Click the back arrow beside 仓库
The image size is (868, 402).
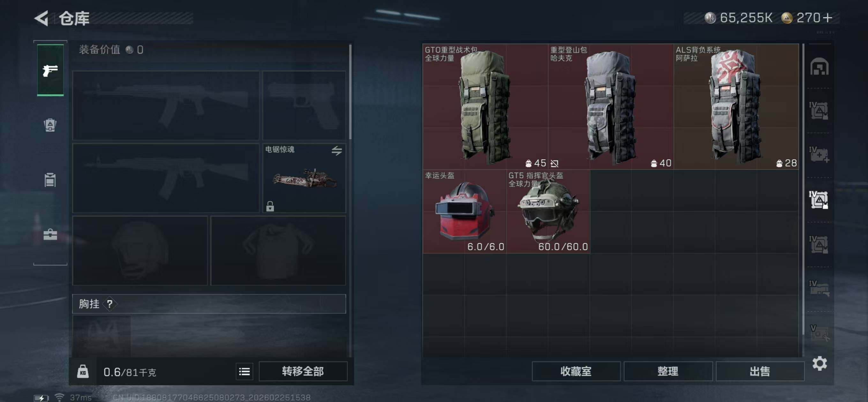42,18
